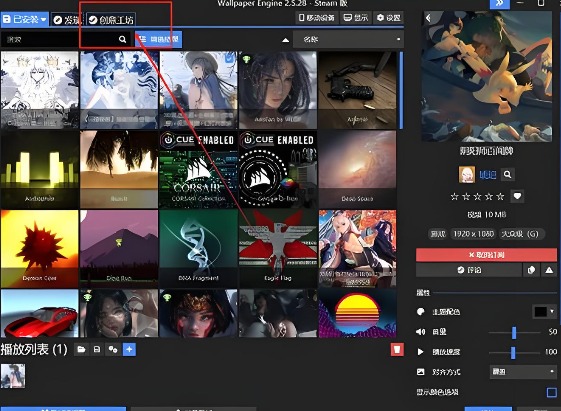
Task: Expand the alignment mode dropdown
Action: click(x=523, y=372)
